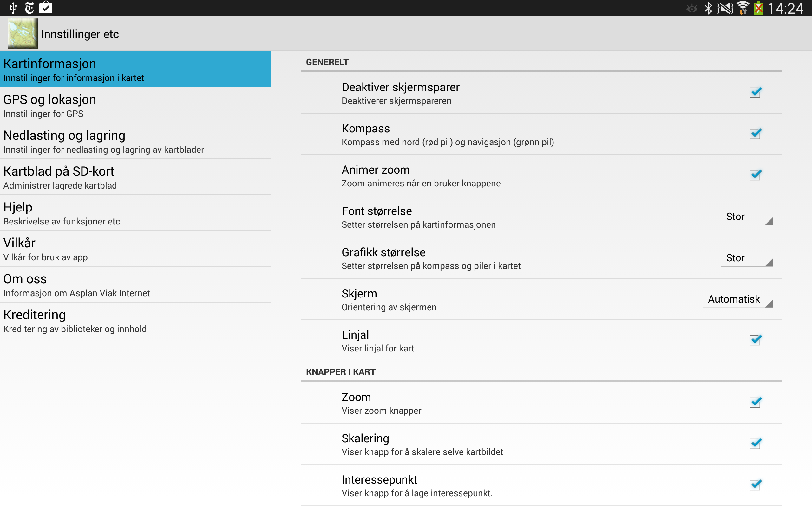This screenshot has height=508, width=812.
Task: Tap the Linjal setting title
Action: coord(355,335)
